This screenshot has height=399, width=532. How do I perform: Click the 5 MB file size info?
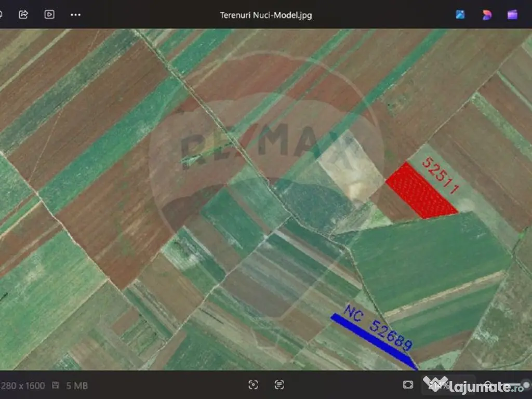(x=77, y=385)
